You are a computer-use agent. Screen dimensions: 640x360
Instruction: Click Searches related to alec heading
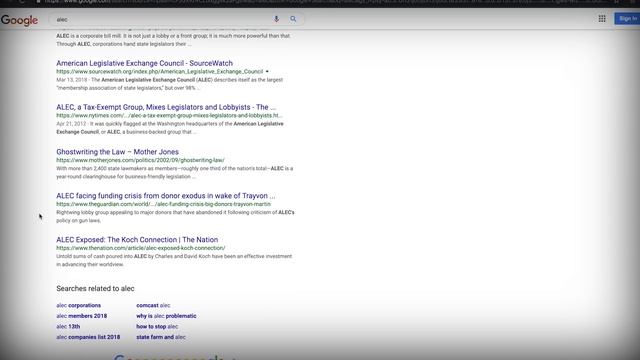coord(95,289)
